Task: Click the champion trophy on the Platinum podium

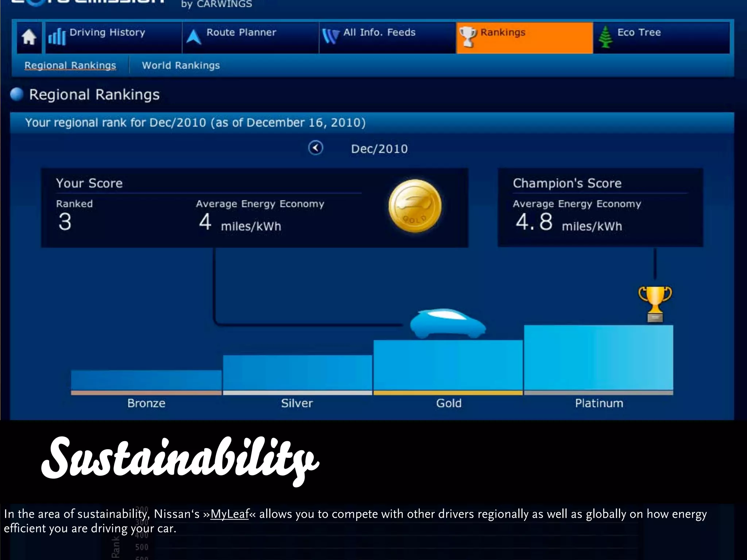Action: 655,304
